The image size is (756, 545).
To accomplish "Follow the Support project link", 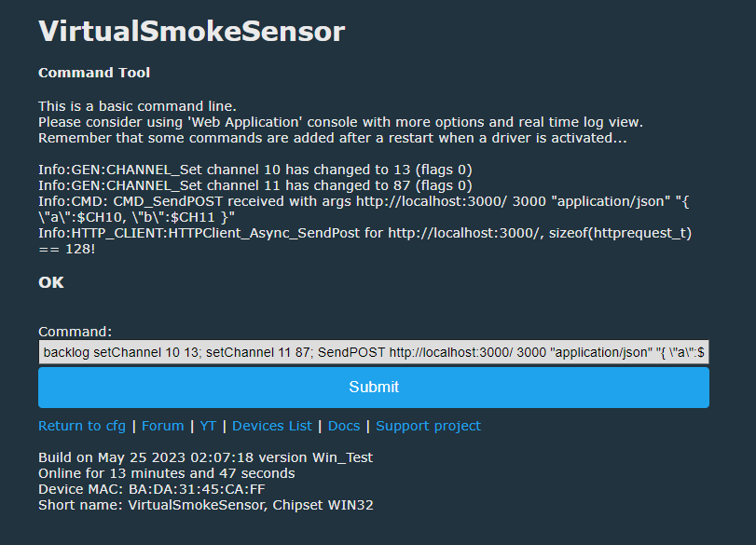I will coord(428,426).
